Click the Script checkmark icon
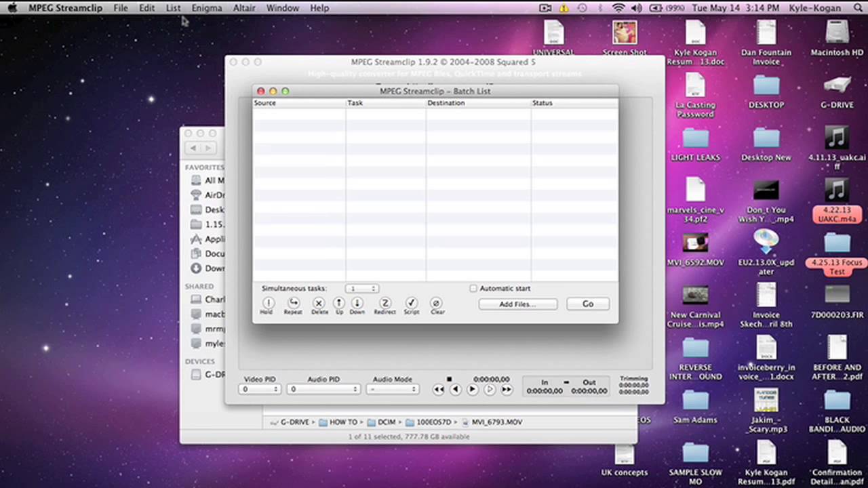868x488 pixels. (x=412, y=304)
